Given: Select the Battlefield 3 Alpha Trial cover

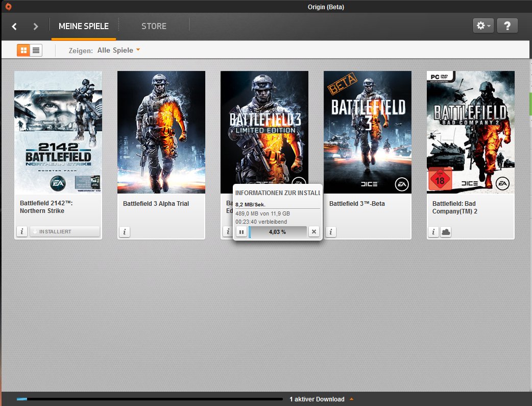Looking at the screenshot, I should coord(161,132).
